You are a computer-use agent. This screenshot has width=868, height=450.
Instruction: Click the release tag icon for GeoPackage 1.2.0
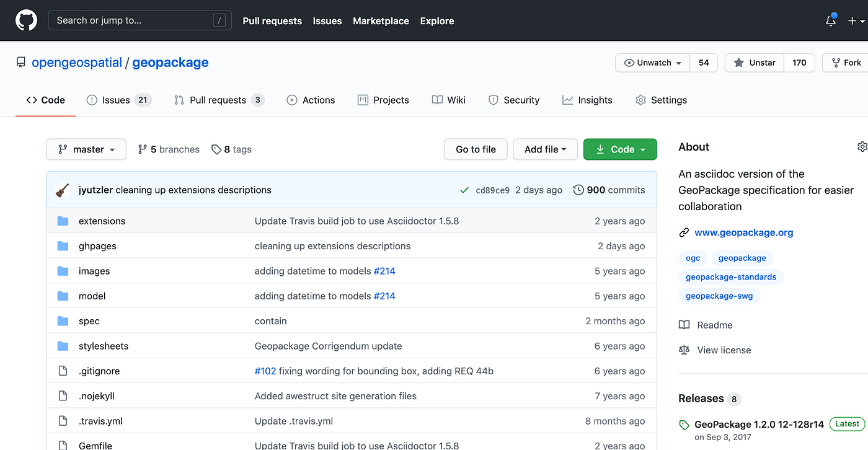684,425
